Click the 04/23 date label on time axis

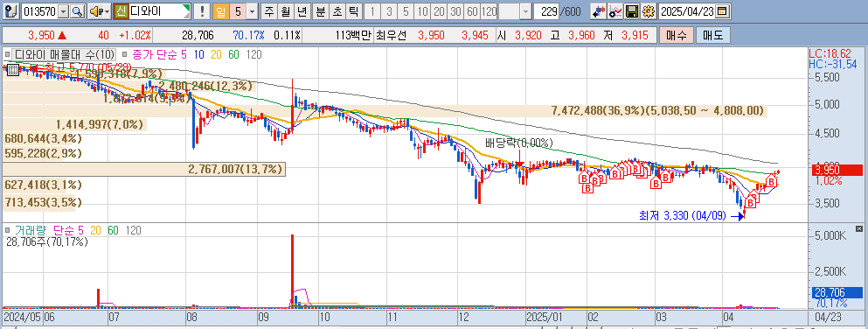pos(828,318)
